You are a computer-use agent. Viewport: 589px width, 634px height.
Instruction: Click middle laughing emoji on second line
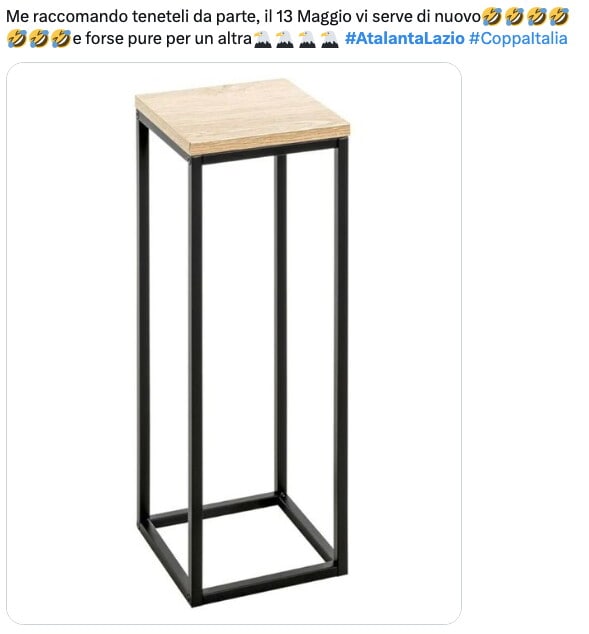point(39,39)
